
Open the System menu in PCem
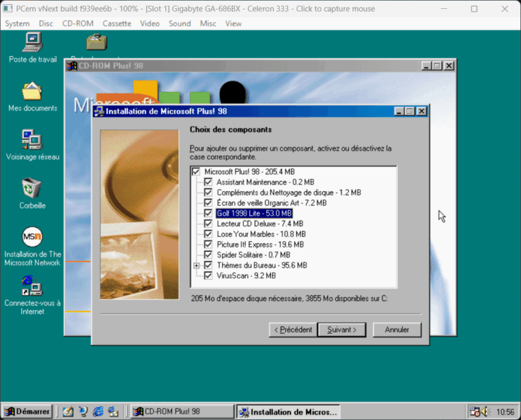17,23
